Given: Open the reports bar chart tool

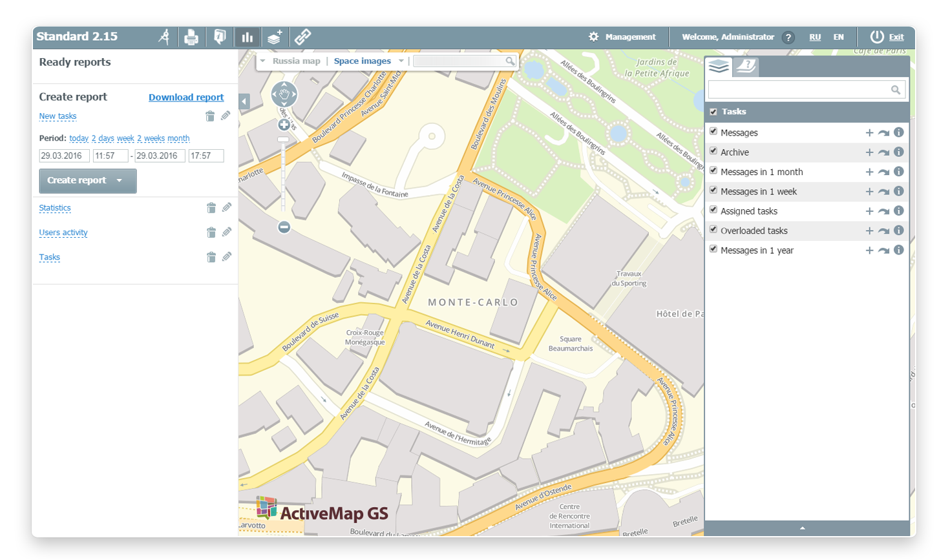Looking at the screenshot, I should pyautogui.click(x=247, y=37).
